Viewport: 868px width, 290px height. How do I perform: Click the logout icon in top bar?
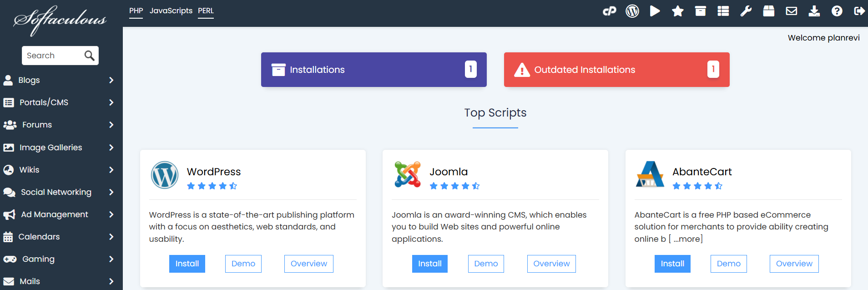(859, 11)
